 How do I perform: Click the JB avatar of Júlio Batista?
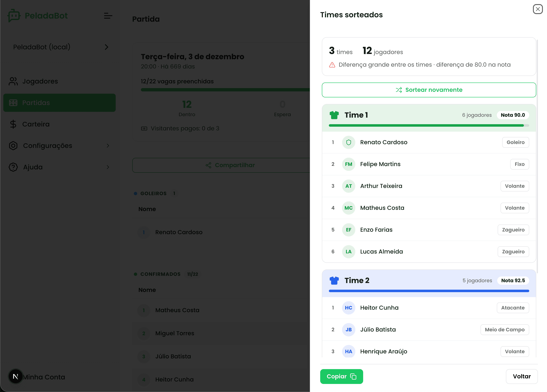click(348, 330)
